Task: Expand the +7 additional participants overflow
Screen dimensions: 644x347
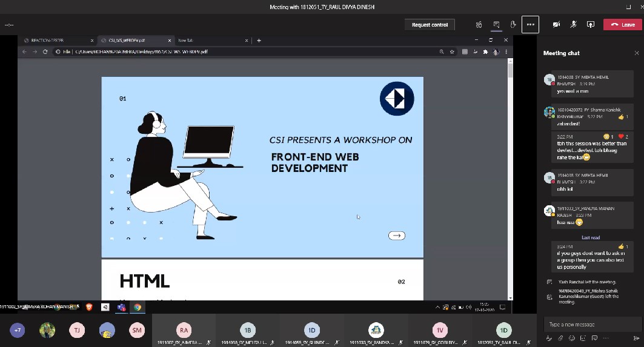Action: tap(18, 330)
